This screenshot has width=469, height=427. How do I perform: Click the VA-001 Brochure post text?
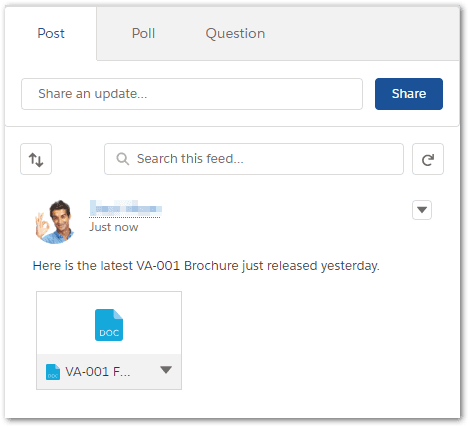point(206,266)
